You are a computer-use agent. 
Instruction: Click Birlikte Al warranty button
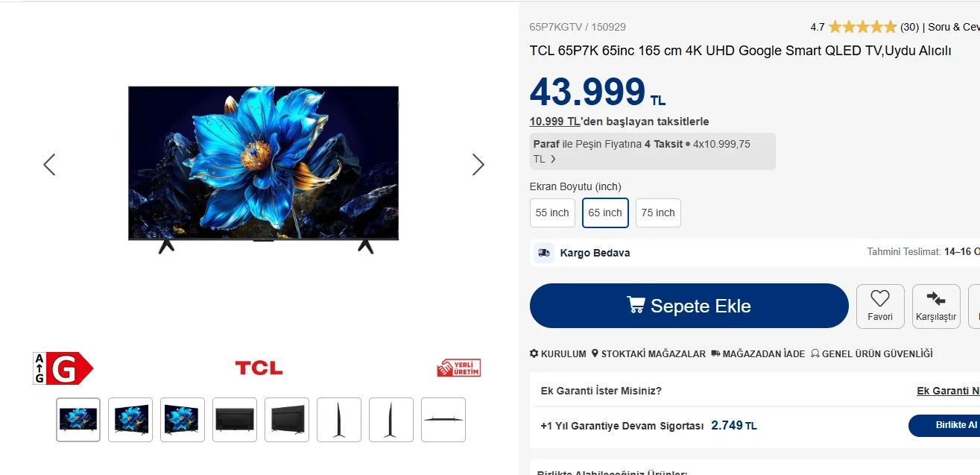coord(944,425)
